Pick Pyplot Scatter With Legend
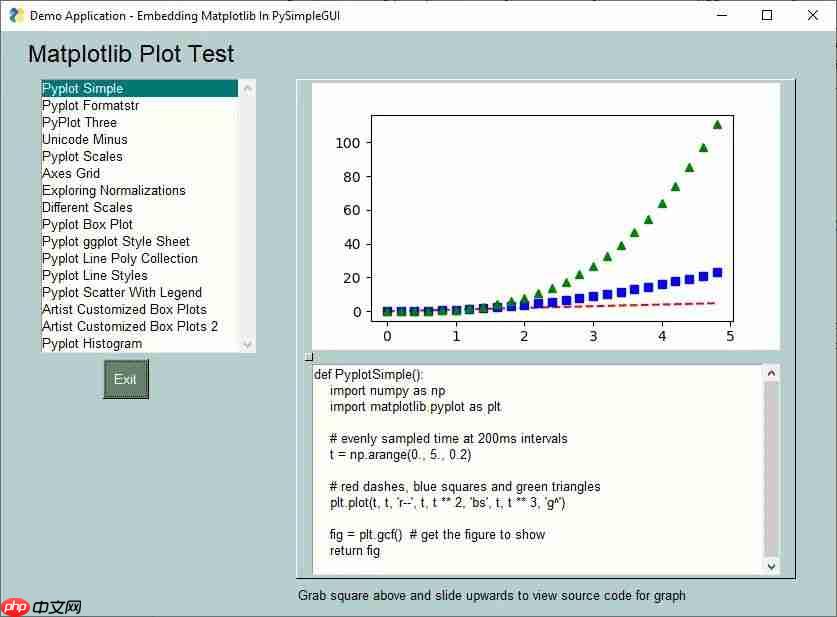The height and width of the screenshot is (617, 837). [139, 292]
